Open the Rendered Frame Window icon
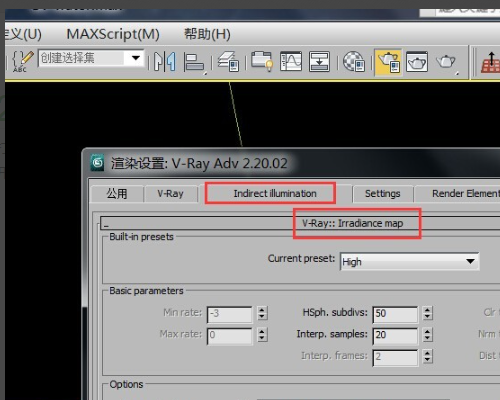 (417, 61)
